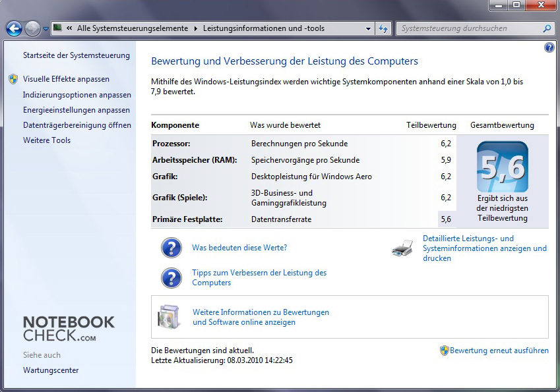
Task: Open help via the blue question mark
Action: click(549, 47)
